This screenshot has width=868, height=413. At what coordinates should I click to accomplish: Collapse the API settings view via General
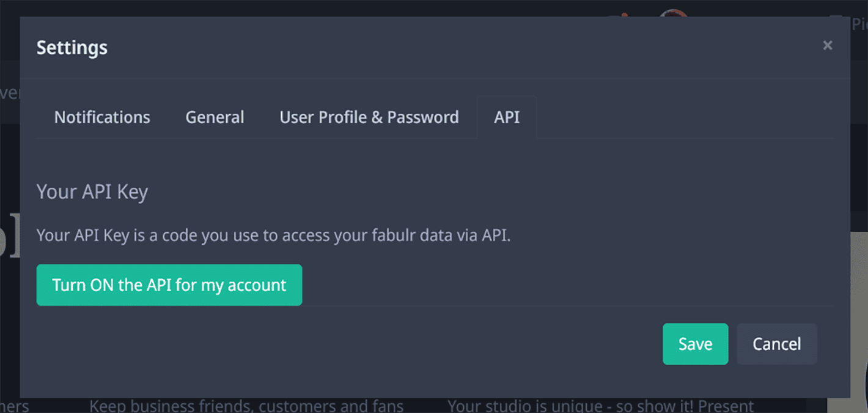click(x=215, y=117)
